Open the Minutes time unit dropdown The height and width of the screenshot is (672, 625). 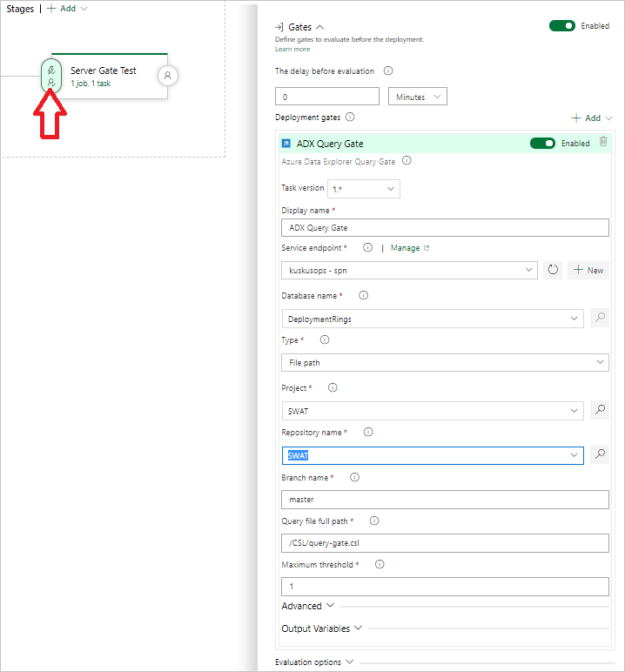point(418,97)
